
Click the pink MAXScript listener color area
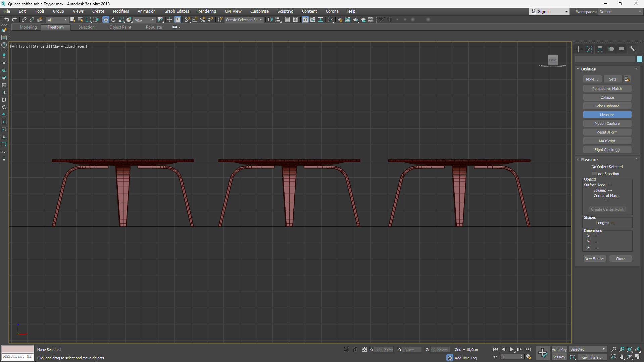18,349
